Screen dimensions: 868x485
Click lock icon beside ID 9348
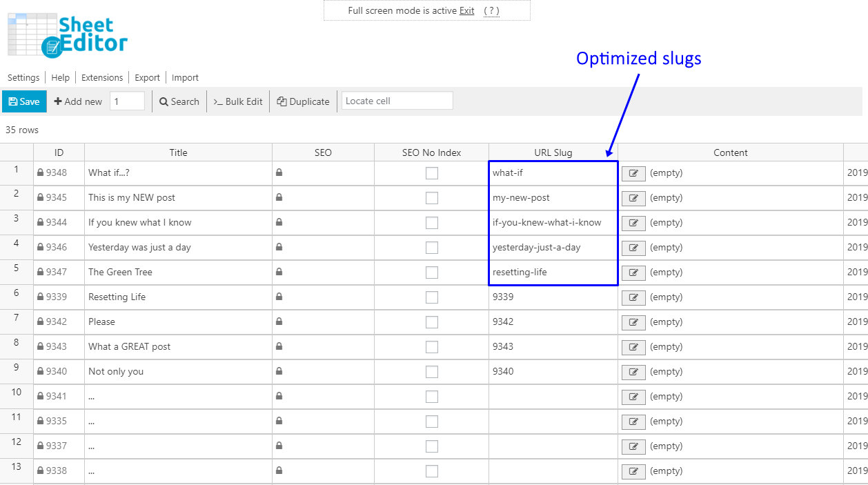(41, 173)
